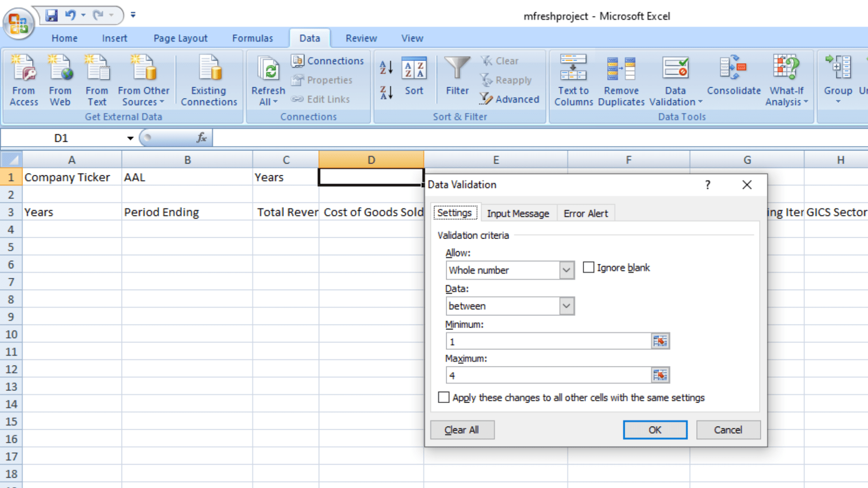The image size is (868, 488).
Task: Click the Clear All button
Action: (x=462, y=430)
